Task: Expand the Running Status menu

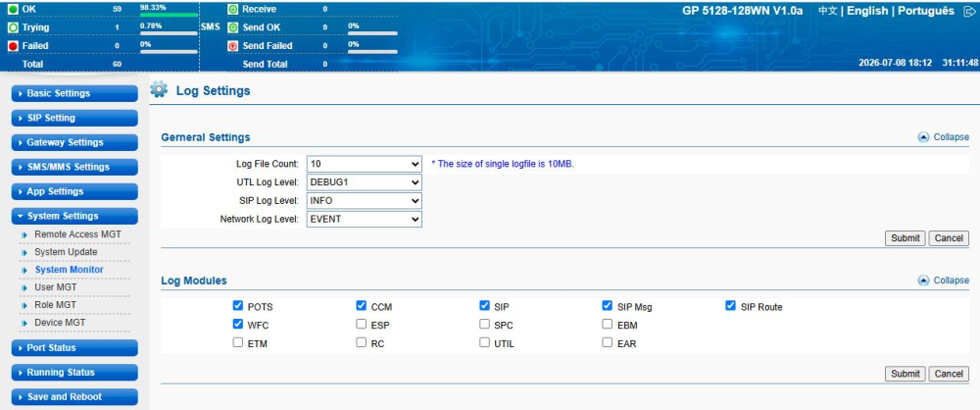Action: coord(75,372)
